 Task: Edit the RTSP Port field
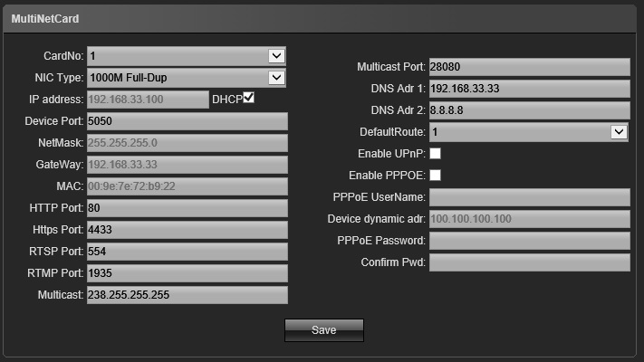pyautogui.click(x=187, y=252)
